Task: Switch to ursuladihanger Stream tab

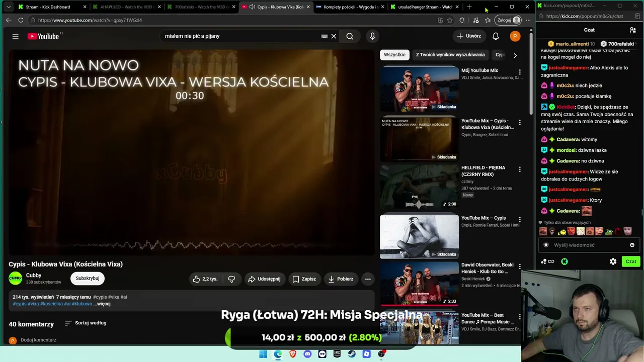Action: [425, 7]
